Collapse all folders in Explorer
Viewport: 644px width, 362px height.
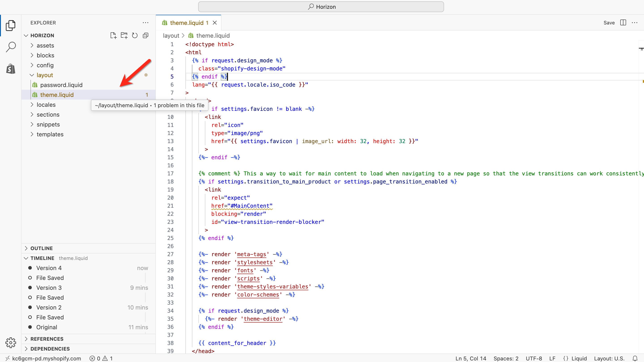coord(146,35)
